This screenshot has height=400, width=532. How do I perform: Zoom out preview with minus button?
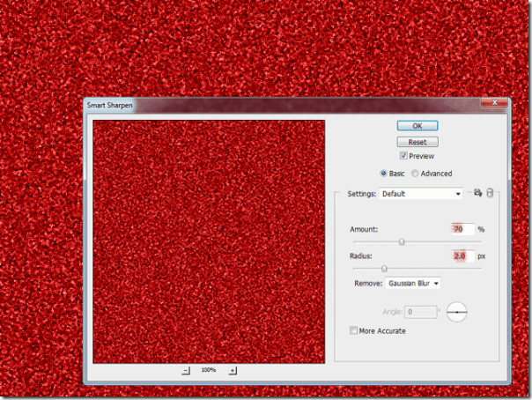pyautogui.click(x=186, y=370)
